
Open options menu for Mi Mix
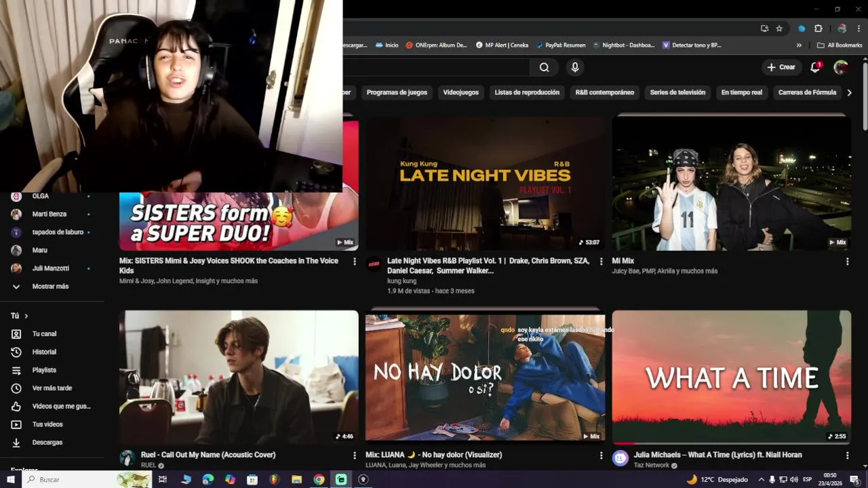[847, 262]
